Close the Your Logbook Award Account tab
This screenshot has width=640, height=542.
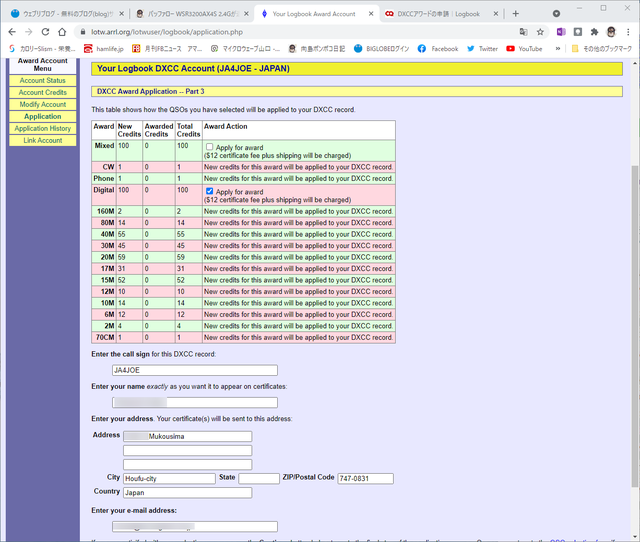coord(371,14)
